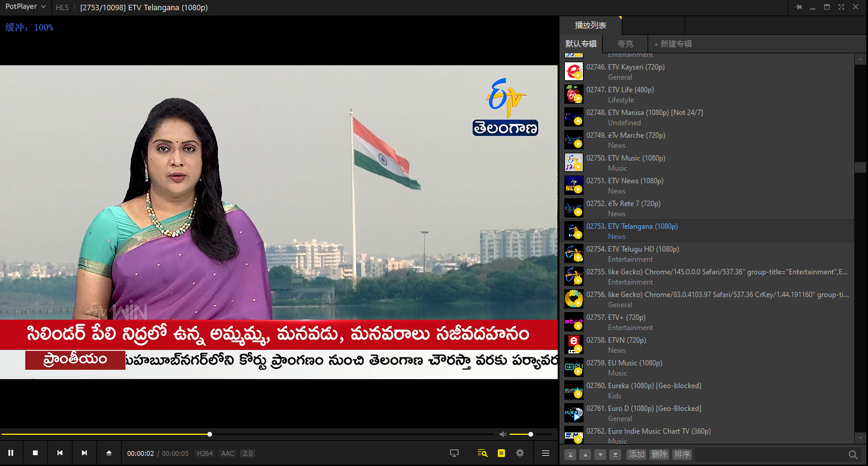The height and width of the screenshot is (466, 868).
Task: Open the PotPlayer main menu dropdown
Action: 25,7
